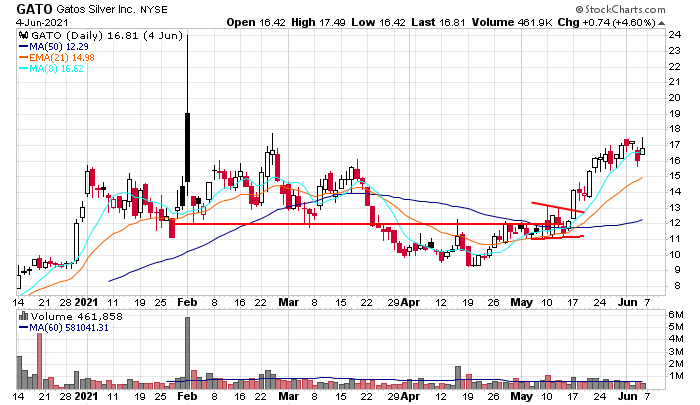This screenshot has width=700, height=405.
Task: Click the Chg +0.74 (+4.60%) value
Action: (607, 22)
